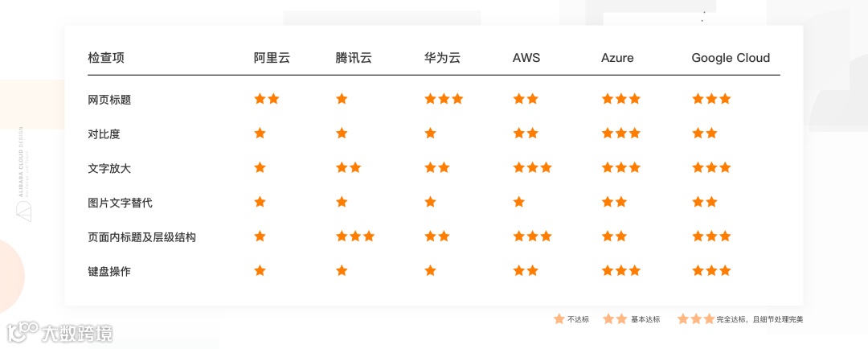
Task: Click Azure's 对比度 three-star rating
Action: [x=620, y=133]
